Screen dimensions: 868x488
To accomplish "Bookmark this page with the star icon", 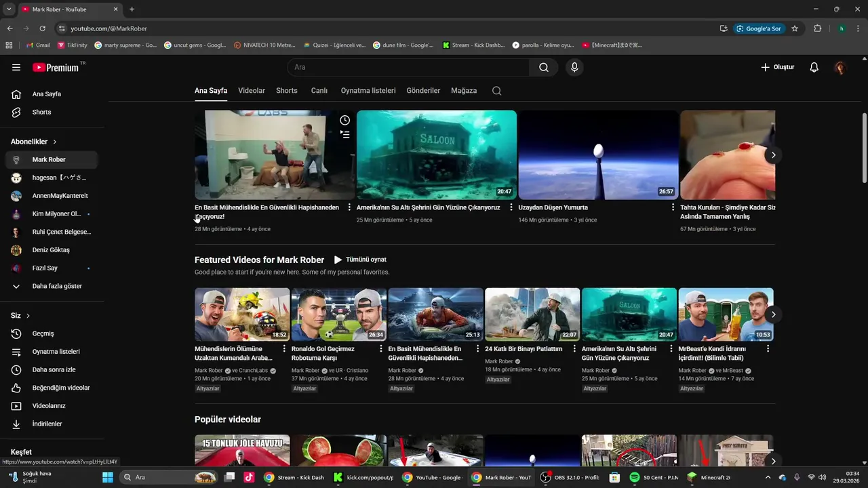I will [x=795, y=28].
